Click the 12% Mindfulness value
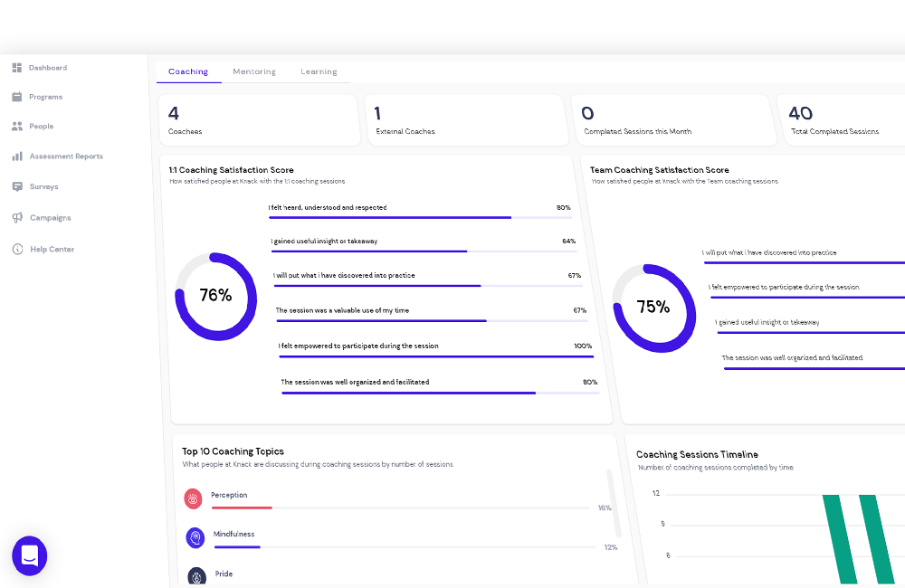This screenshot has height=588, width=905. click(611, 547)
